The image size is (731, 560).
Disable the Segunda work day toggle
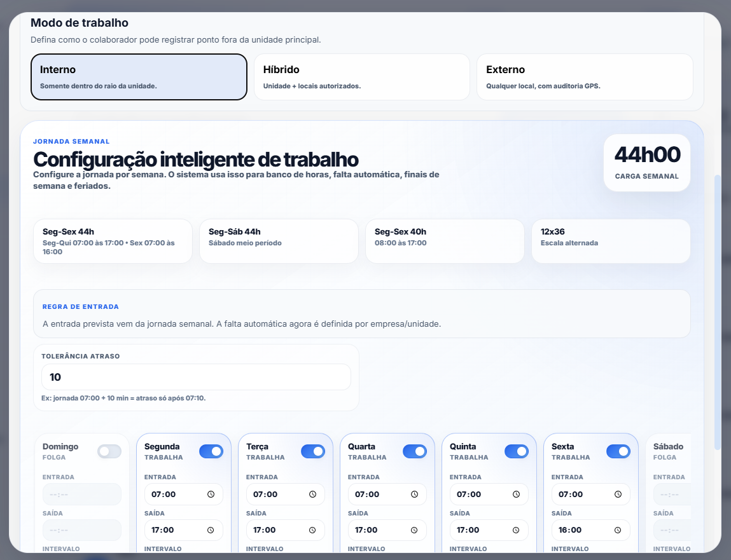(211, 451)
